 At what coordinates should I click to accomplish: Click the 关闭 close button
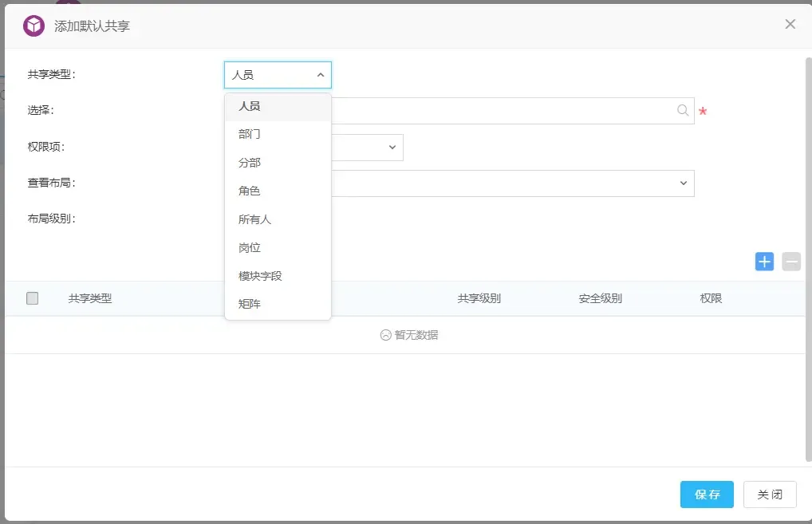[769, 494]
